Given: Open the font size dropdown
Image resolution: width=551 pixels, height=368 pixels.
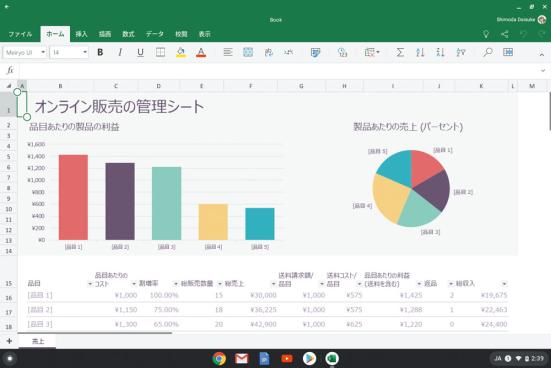Looking at the screenshot, I should tap(69, 52).
